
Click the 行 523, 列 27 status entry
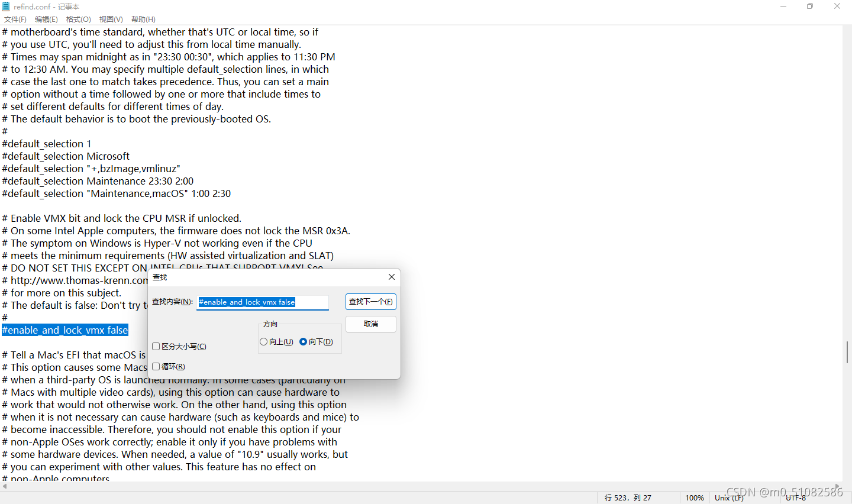628,498
